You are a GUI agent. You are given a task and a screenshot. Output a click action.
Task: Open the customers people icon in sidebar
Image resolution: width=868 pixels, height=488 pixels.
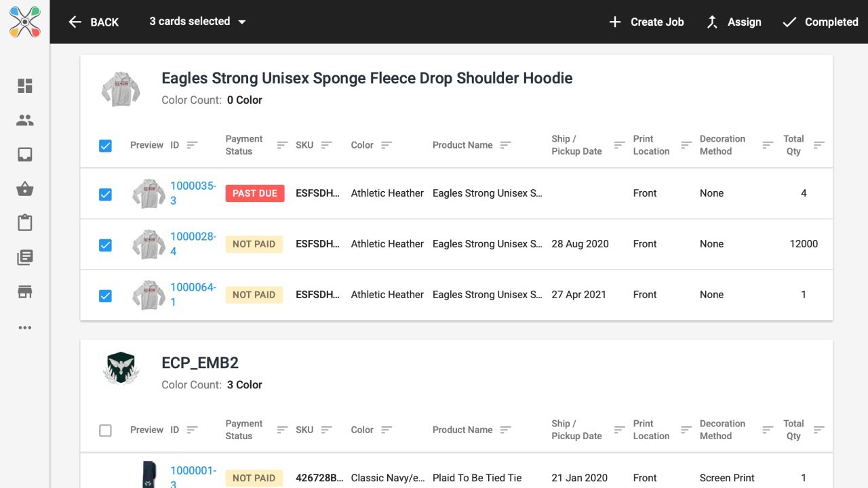click(x=25, y=120)
